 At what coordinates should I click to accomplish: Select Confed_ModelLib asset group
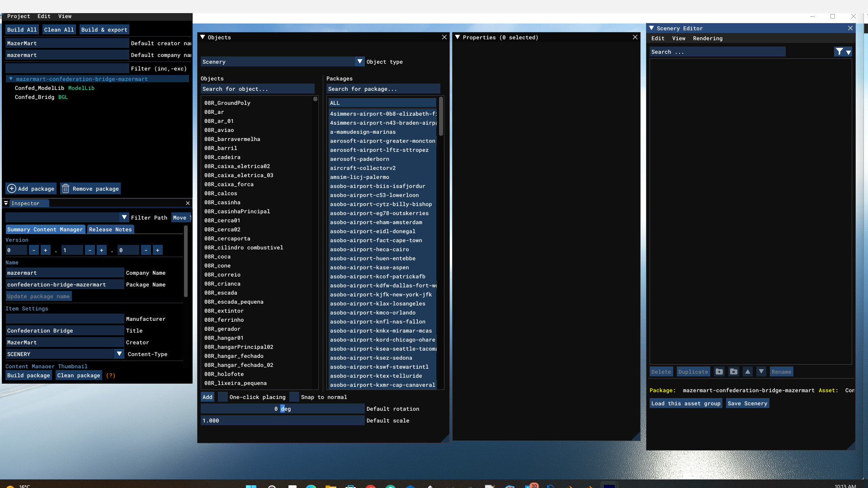click(55, 88)
